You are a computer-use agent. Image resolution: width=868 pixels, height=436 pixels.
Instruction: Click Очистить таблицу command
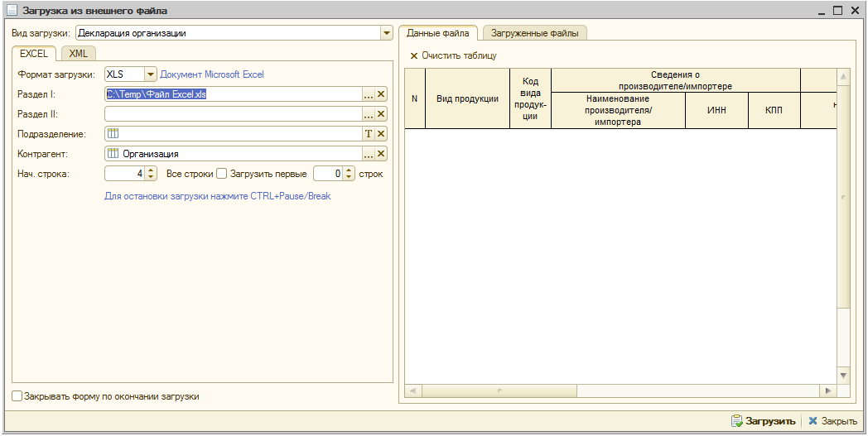(x=453, y=55)
